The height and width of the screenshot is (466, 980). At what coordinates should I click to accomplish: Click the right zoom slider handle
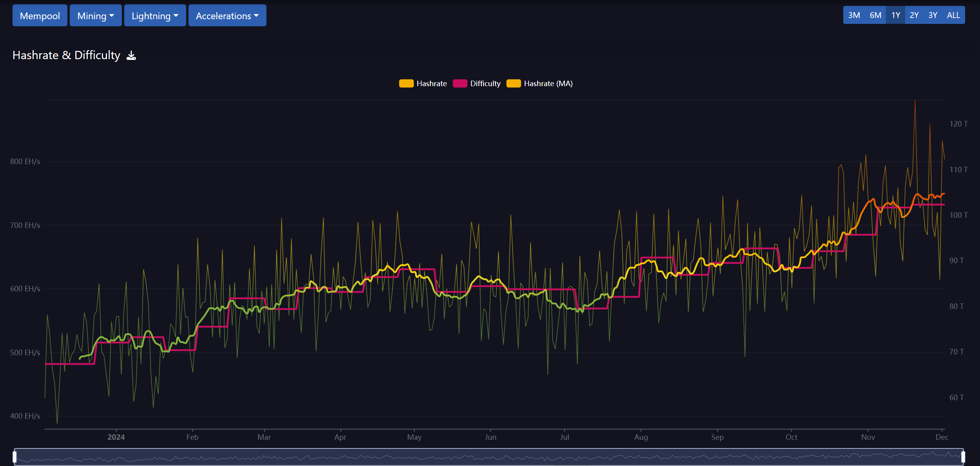(963, 457)
